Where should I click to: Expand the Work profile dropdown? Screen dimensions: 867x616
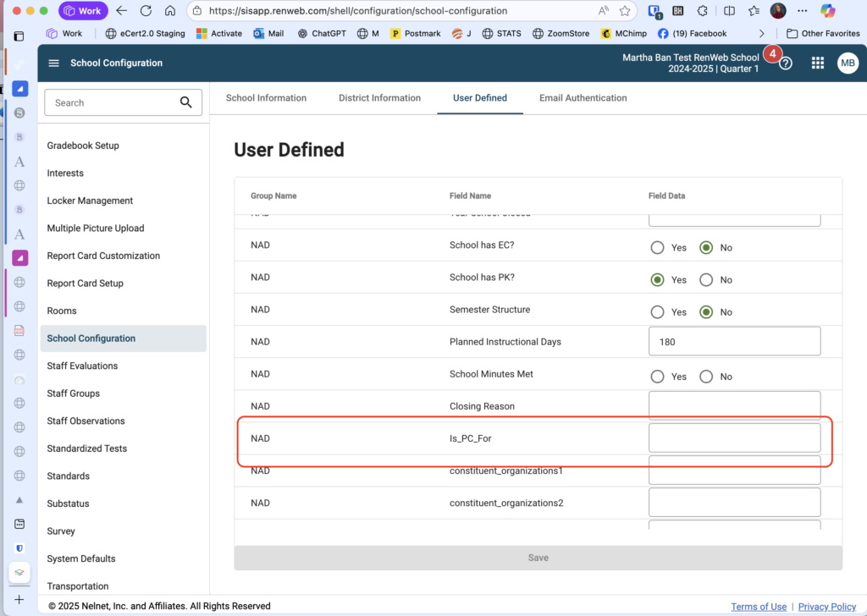pos(83,11)
